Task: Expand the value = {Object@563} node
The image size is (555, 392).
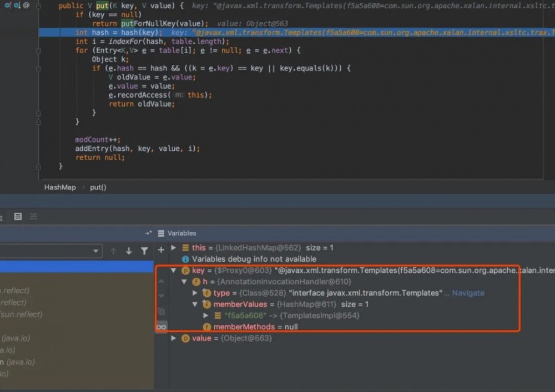Action: (174, 338)
